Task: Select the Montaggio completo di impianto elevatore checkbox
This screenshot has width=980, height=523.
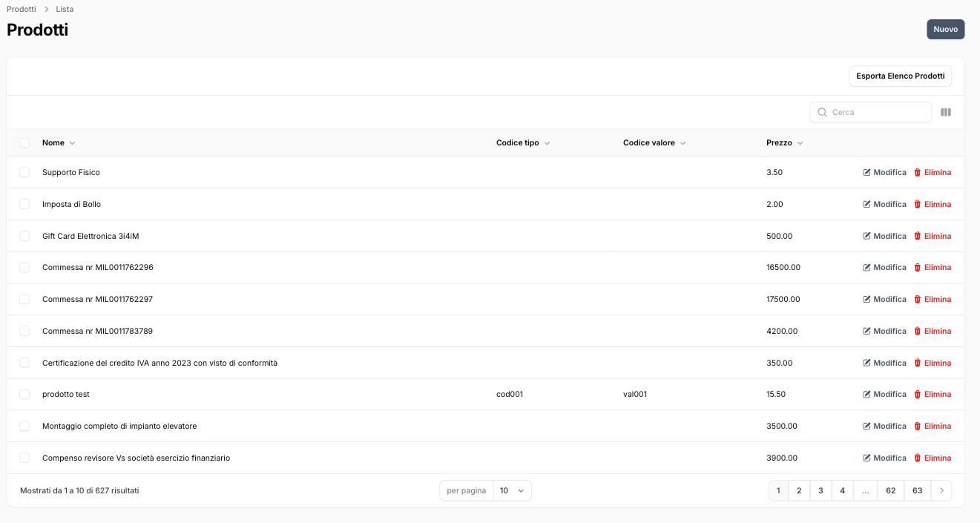Action: (x=24, y=427)
